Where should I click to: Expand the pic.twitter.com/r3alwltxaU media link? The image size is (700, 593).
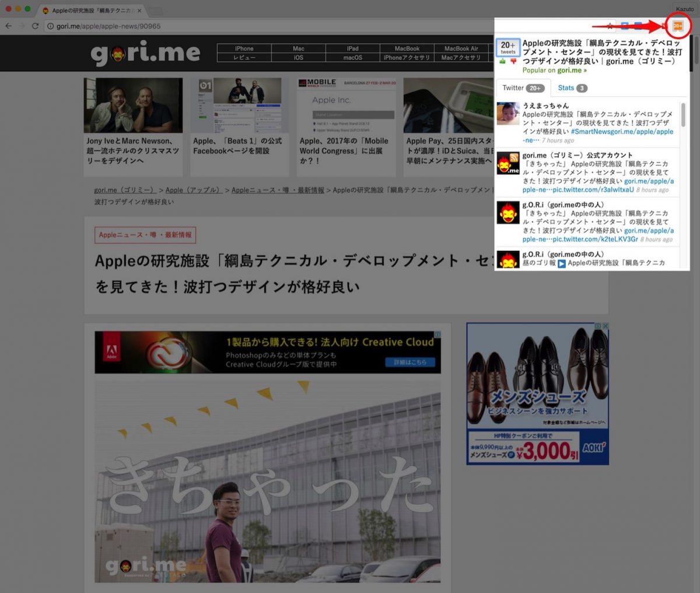(x=583, y=189)
